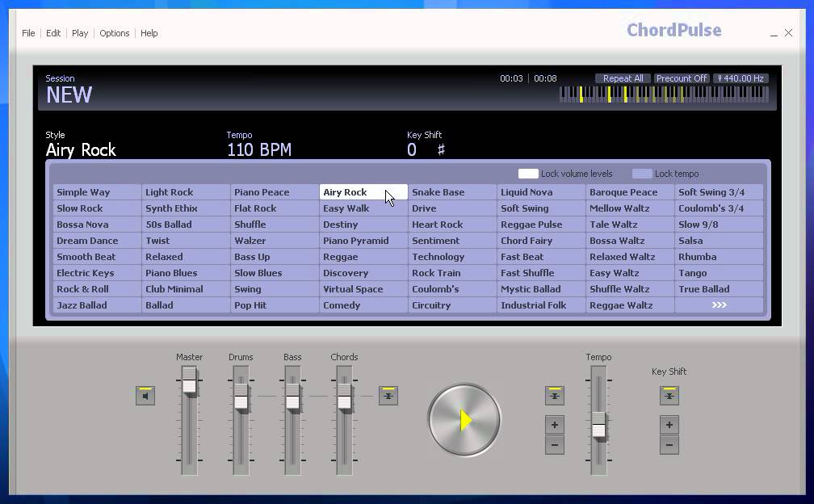Viewport: 814px width, 504px height.
Task: Click the sharp symbol next to key shift
Action: coord(441,150)
